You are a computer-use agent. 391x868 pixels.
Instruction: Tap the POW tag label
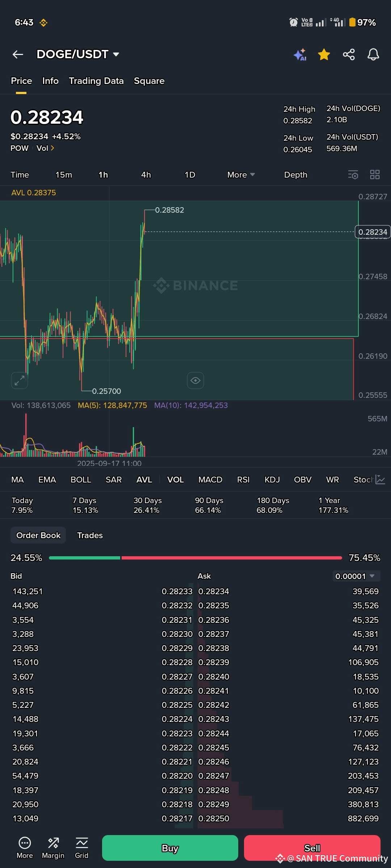20,148
